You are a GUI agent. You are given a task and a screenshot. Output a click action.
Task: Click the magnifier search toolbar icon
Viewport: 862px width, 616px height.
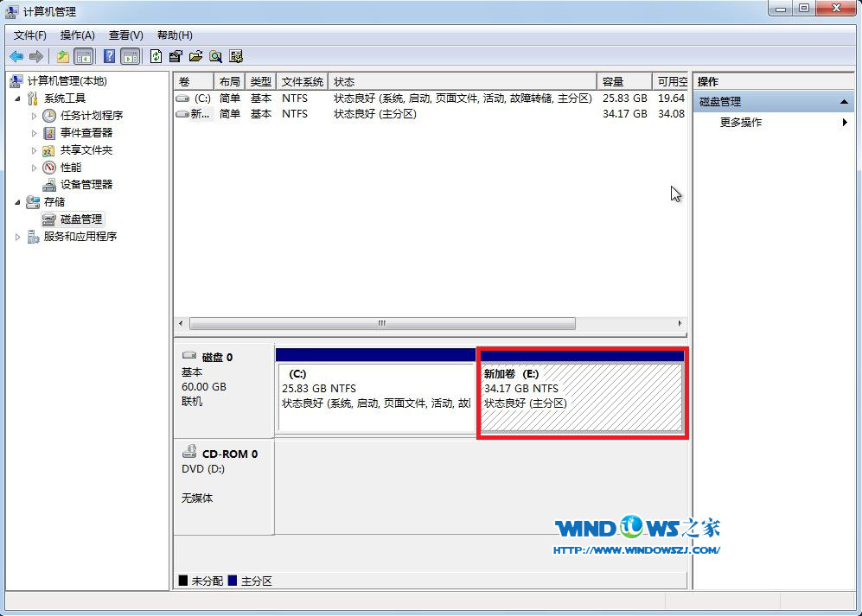(216, 56)
